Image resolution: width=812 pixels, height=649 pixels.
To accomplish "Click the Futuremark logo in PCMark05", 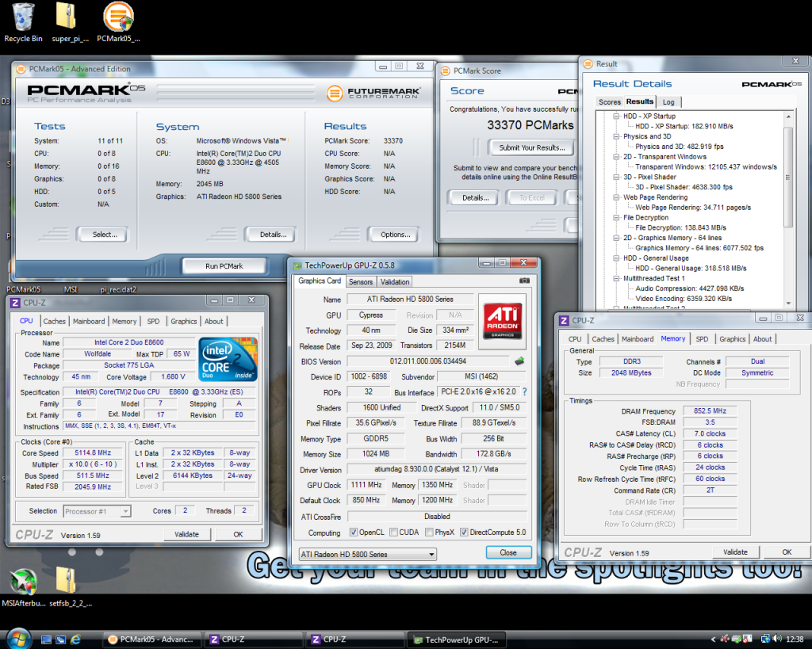I will [x=373, y=94].
